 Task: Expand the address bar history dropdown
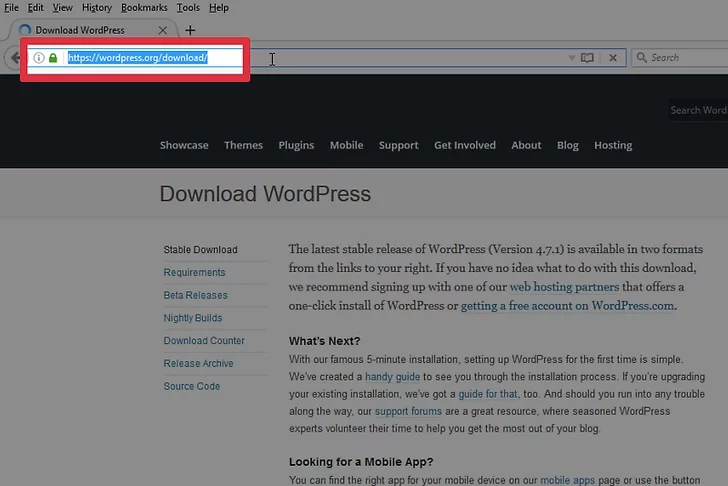pos(572,58)
